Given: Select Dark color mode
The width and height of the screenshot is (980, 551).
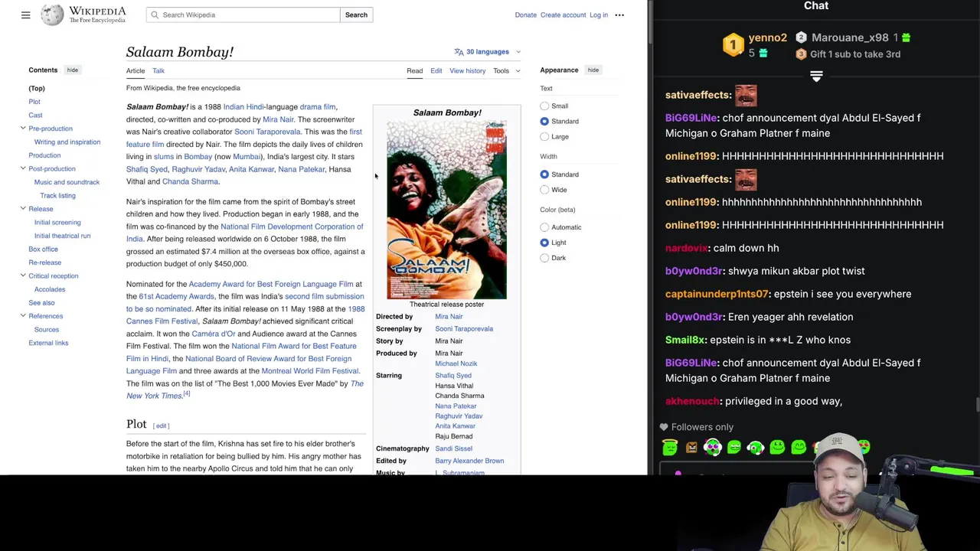Looking at the screenshot, I should coord(544,258).
